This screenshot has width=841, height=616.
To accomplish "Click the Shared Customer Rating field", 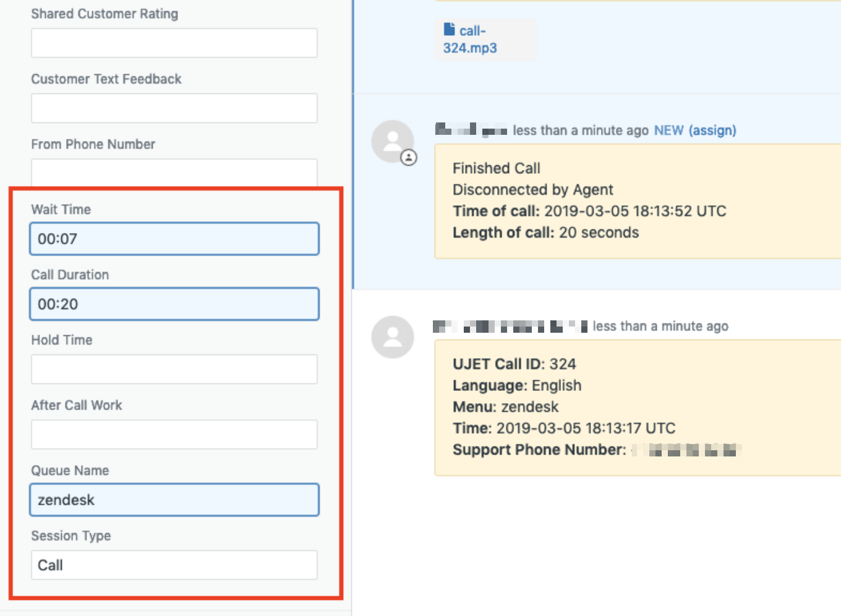I will (174, 43).
